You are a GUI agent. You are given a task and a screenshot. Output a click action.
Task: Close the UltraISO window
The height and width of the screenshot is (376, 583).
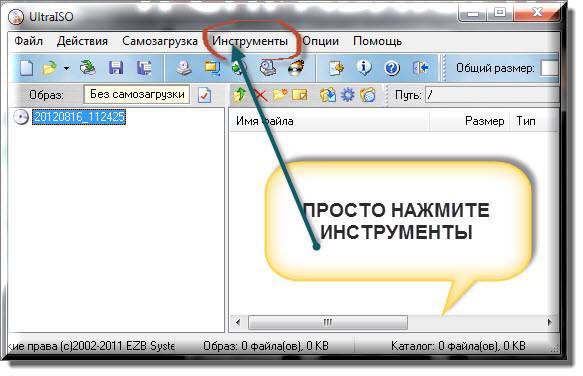(537, 13)
